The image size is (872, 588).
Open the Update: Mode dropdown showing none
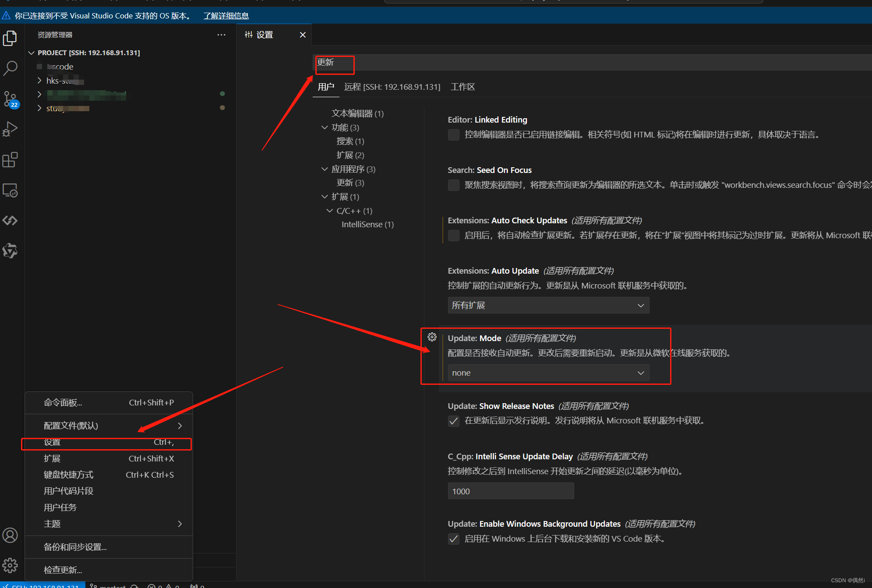[x=548, y=373]
